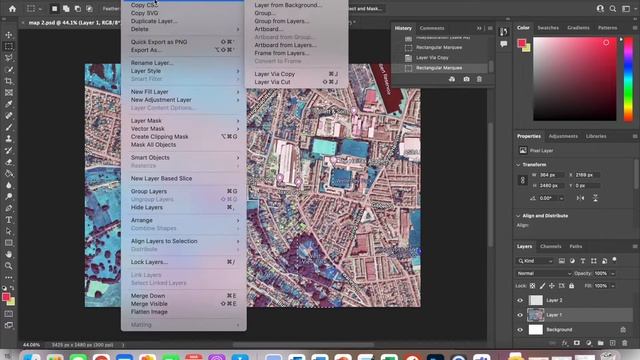Image resolution: width=640 pixels, height=360 pixels.
Task: Create new group folder icon
Action: [x=600, y=343]
